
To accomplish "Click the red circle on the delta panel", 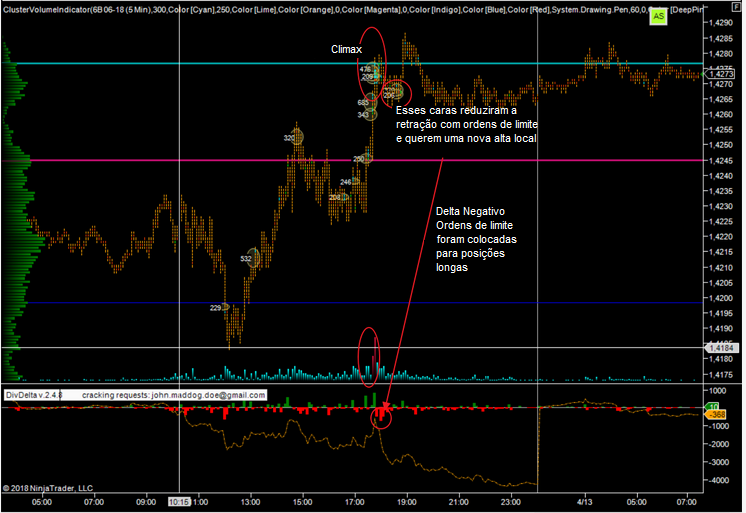I will coord(381,417).
